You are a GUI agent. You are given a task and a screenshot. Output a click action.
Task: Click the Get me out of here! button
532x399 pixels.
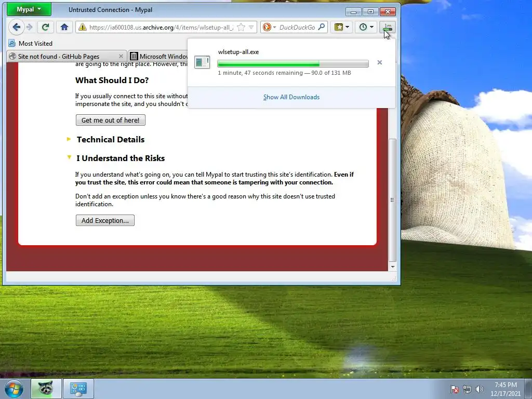(x=111, y=120)
